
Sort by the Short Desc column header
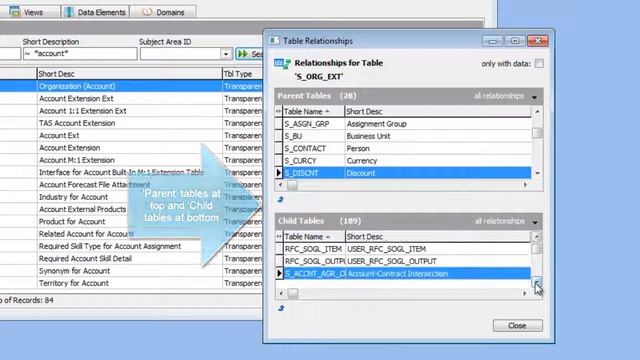[x=129, y=74]
